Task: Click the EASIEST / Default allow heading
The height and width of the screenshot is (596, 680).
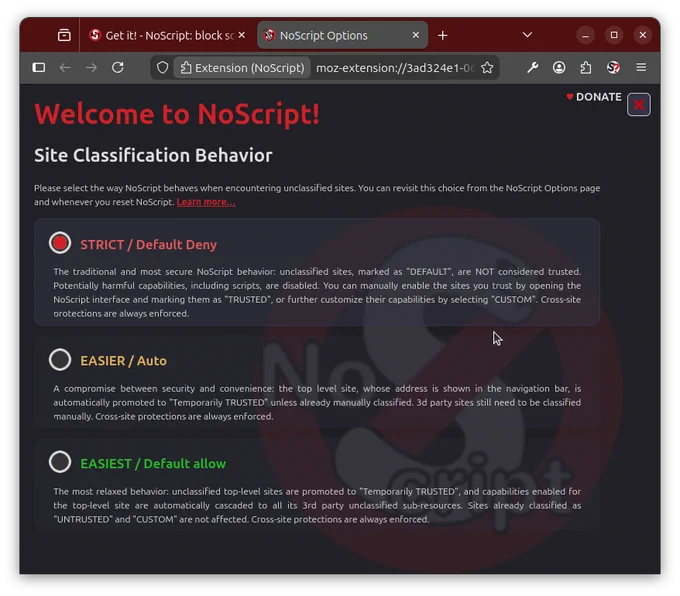Action: point(153,464)
